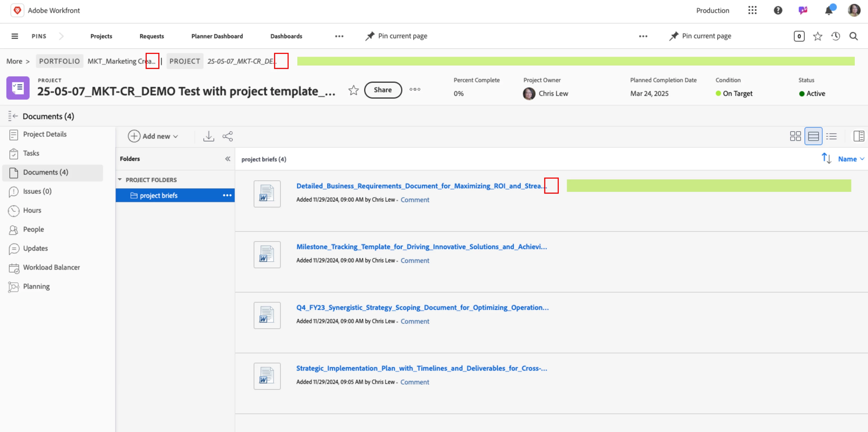Viewport: 868px width, 432px height.
Task: Favorite the project with the star icon
Action: [x=353, y=90]
